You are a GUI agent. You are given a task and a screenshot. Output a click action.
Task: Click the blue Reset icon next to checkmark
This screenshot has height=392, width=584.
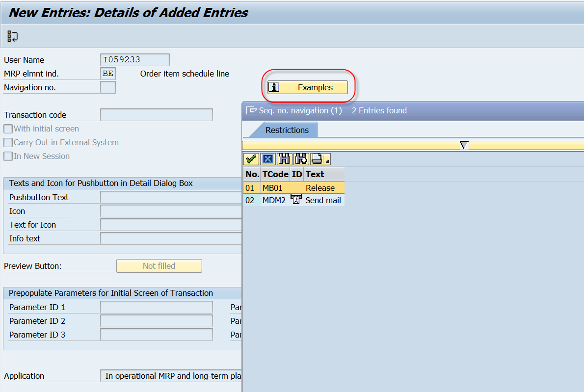point(267,159)
